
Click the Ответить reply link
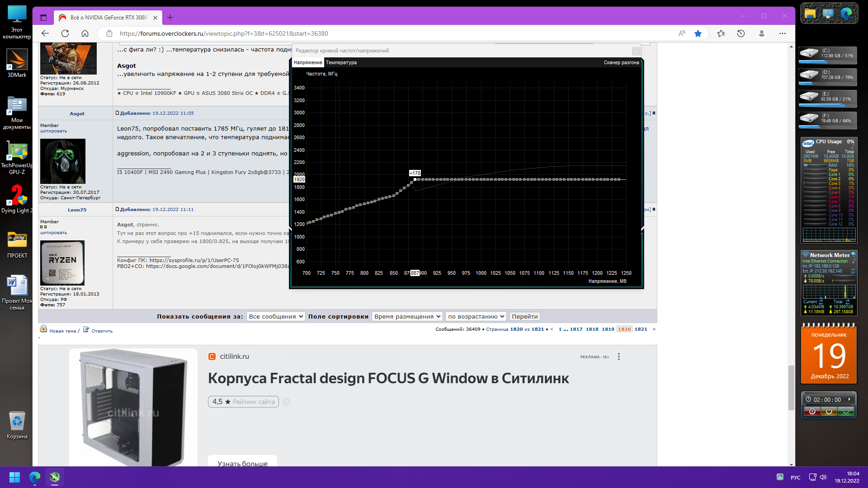click(x=102, y=331)
